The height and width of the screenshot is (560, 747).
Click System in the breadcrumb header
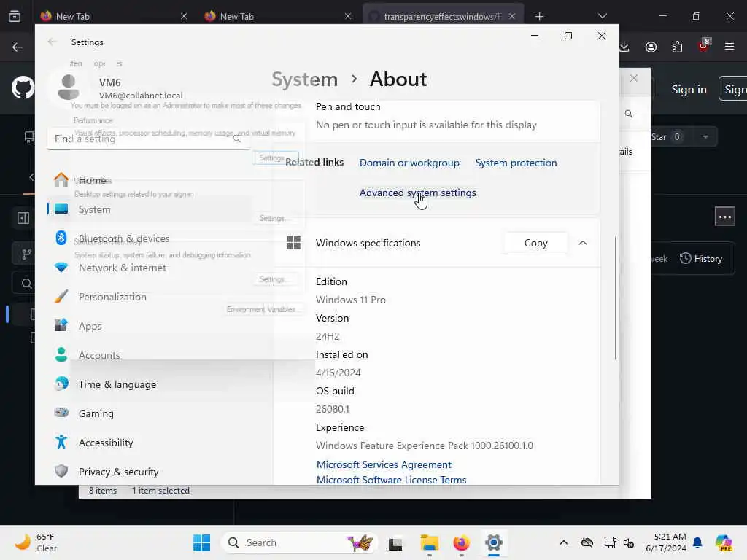304,79
